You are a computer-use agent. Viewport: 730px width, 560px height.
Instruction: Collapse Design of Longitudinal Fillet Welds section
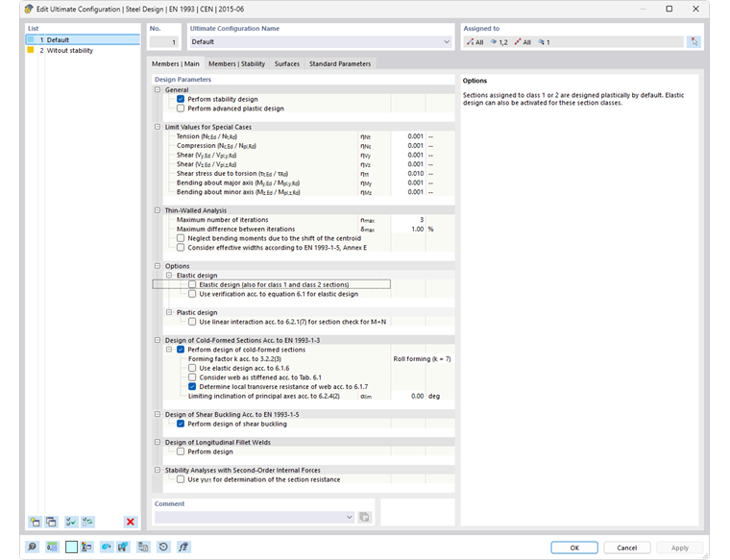[x=158, y=442]
